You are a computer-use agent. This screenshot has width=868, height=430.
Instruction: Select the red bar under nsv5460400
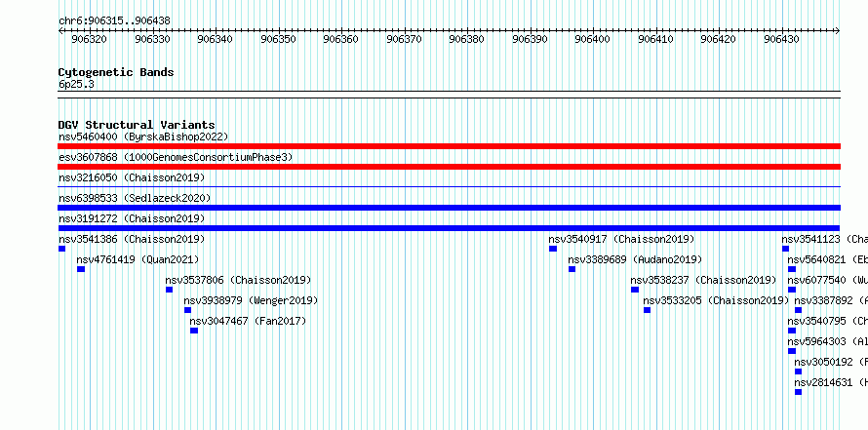point(449,146)
